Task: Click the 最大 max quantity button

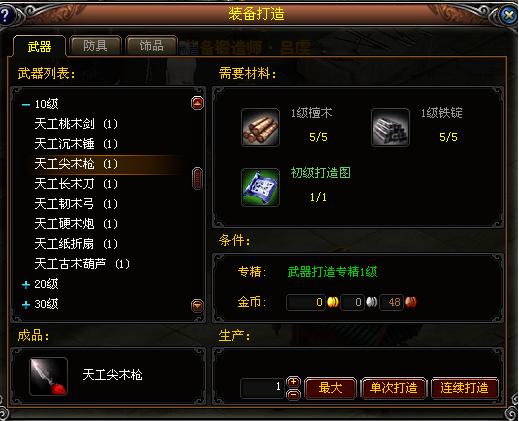Action: (x=330, y=388)
